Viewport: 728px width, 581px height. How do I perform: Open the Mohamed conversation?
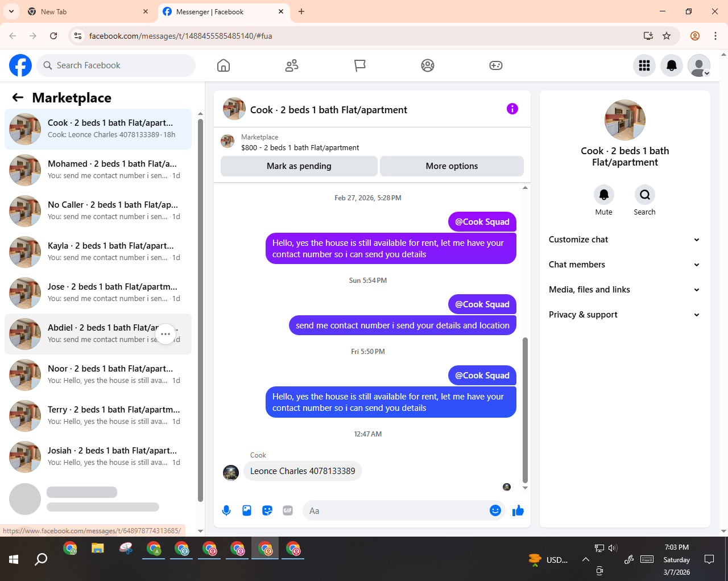[98, 170]
